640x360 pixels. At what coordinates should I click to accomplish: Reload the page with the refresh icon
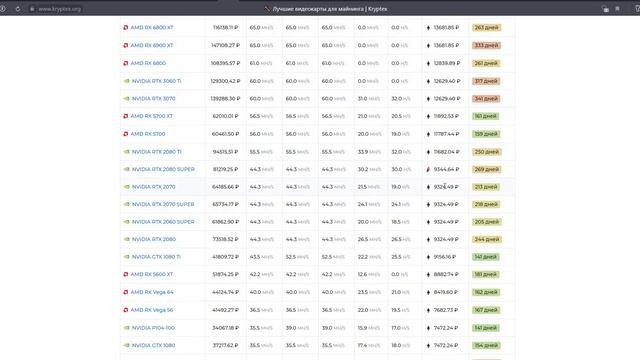tap(18, 9)
